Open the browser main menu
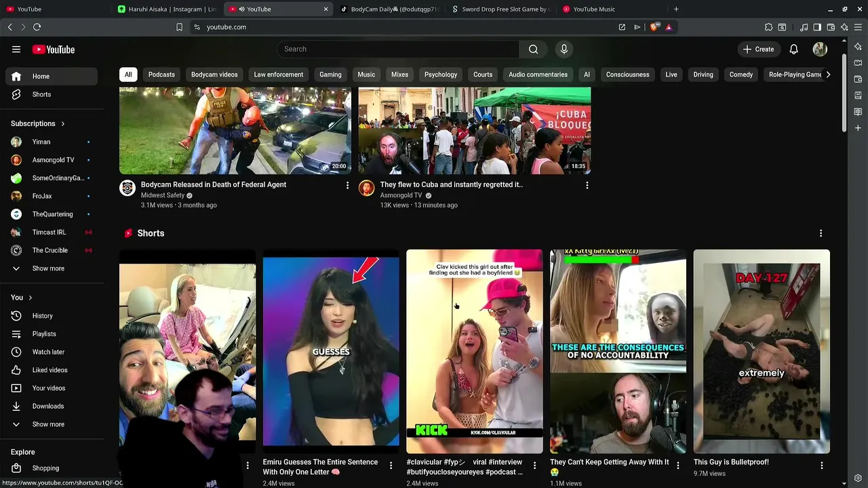 pyautogui.click(x=858, y=27)
